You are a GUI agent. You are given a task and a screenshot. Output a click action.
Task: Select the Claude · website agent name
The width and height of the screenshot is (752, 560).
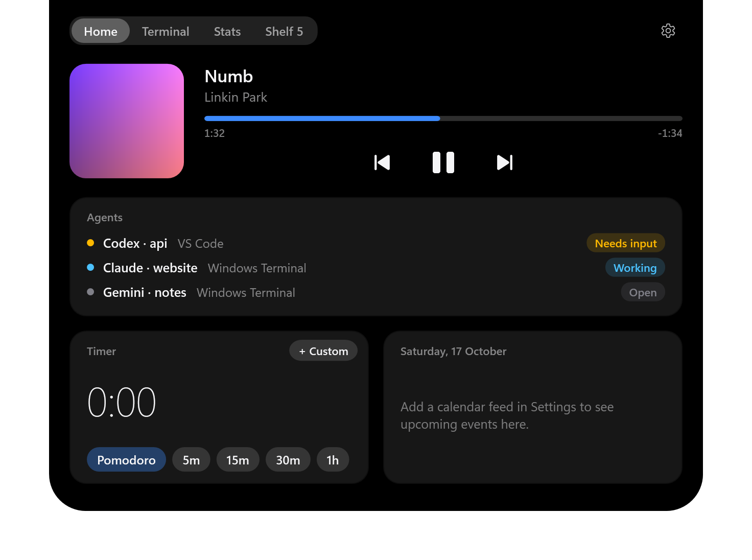pos(150,268)
